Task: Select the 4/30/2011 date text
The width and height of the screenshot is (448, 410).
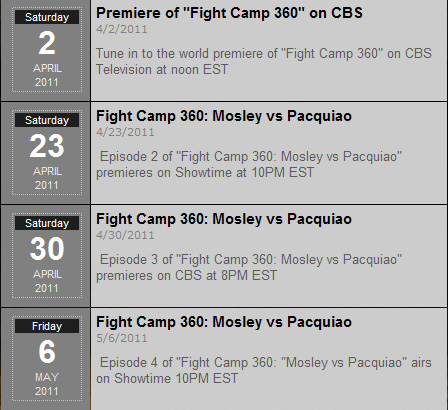Action: pos(125,235)
